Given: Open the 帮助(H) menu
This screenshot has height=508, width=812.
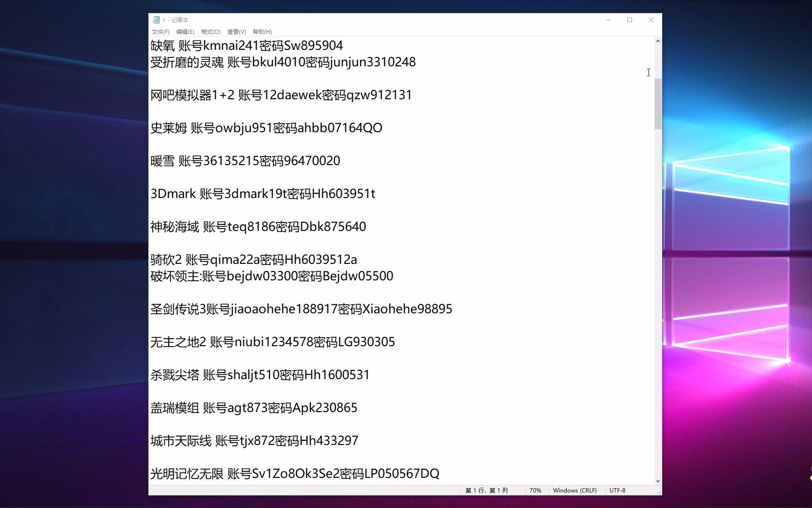Looking at the screenshot, I should coord(262,32).
